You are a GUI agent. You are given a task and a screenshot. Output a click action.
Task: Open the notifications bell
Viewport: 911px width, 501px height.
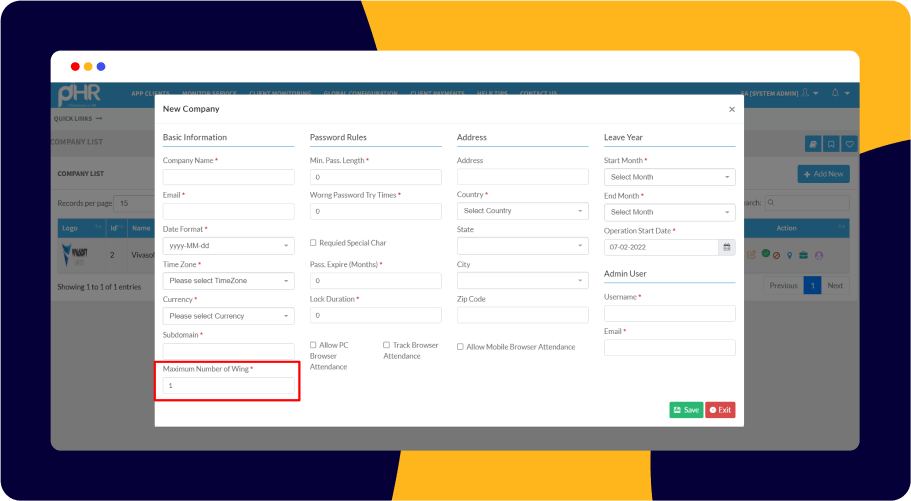835,93
